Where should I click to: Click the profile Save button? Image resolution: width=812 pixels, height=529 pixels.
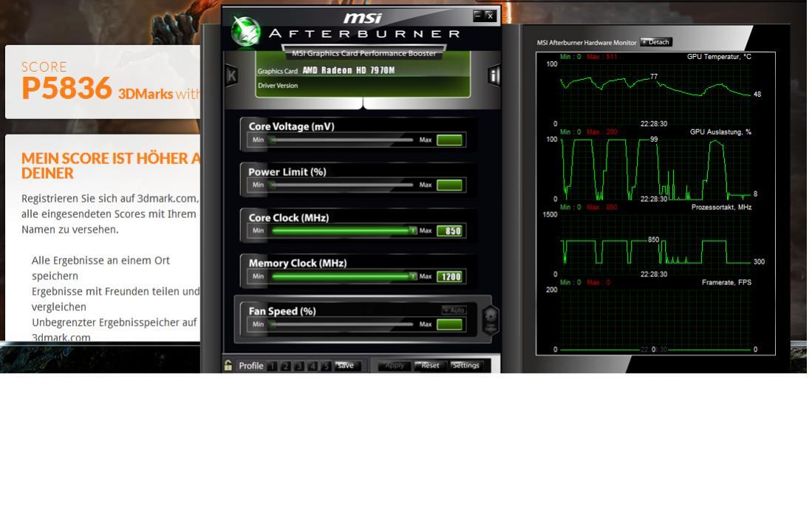(x=346, y=366)
